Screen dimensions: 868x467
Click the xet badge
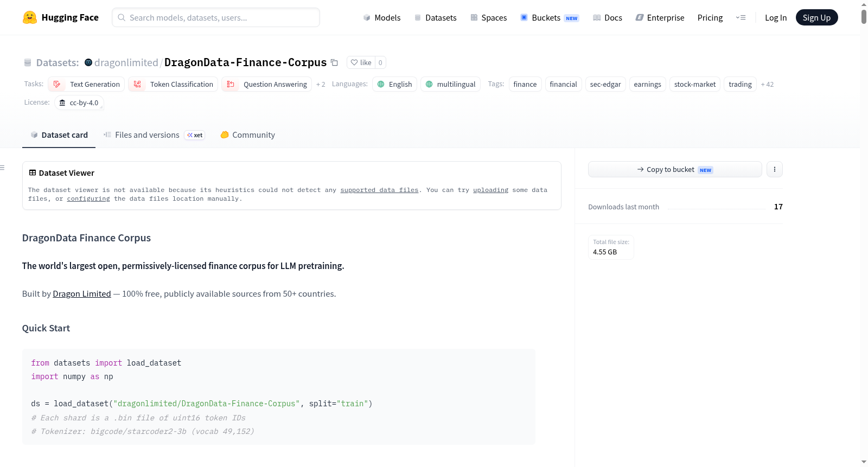point(195,135)
